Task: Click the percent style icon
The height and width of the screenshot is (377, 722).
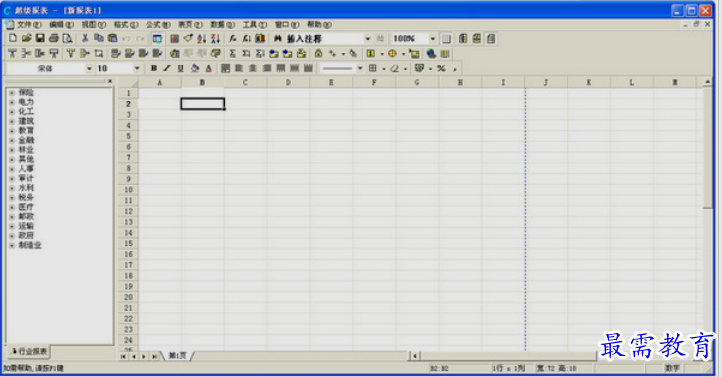Action: pyautogui.click(x=441, y=68)
